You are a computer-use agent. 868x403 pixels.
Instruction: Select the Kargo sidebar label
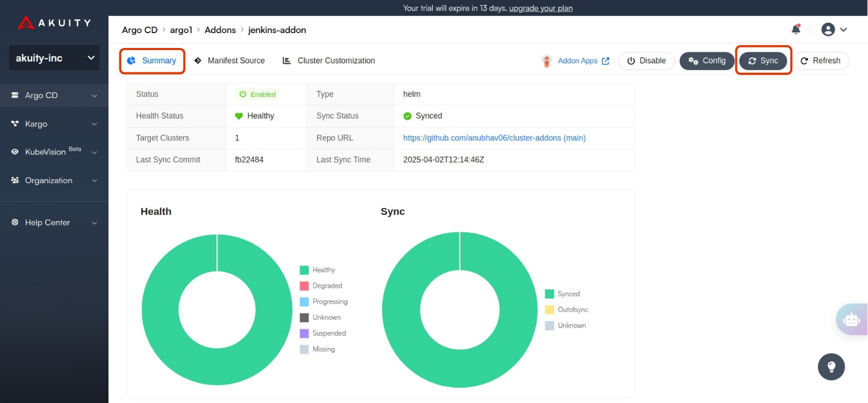tap(36, 124)
